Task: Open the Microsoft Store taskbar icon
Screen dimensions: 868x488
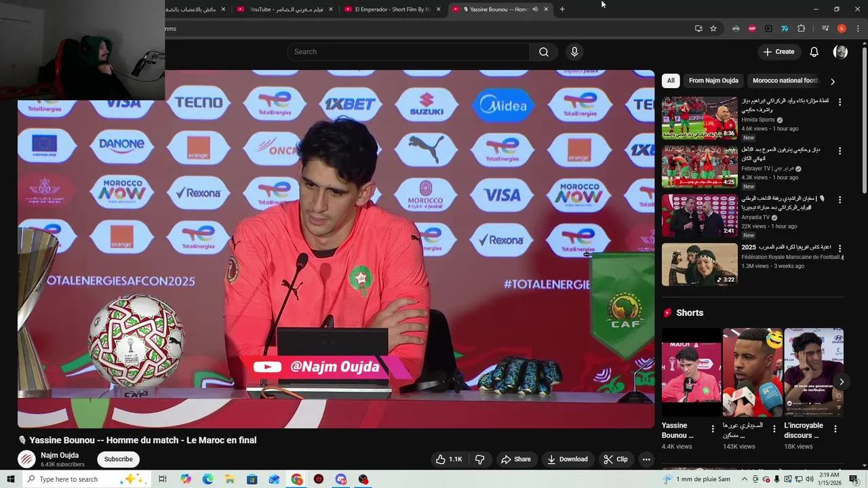Action: [x=252, y=479]
